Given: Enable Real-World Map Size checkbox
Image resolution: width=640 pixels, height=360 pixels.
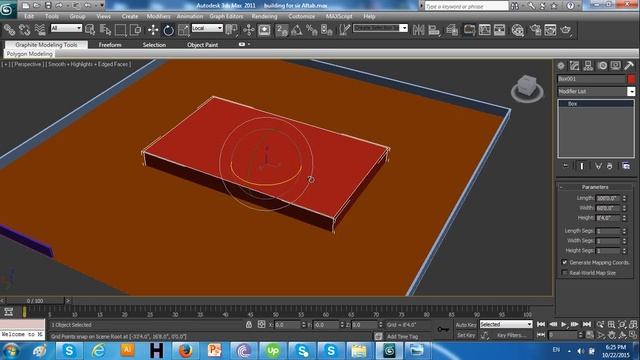Looking at the screenshot, I should point(564,273).
